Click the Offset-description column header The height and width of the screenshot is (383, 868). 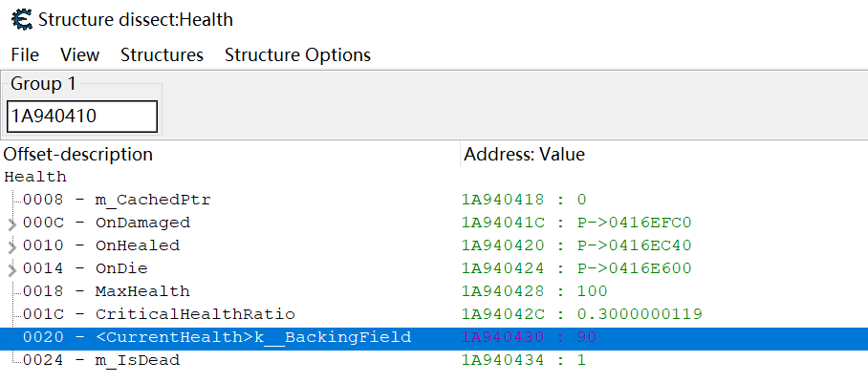click(77, 154)
